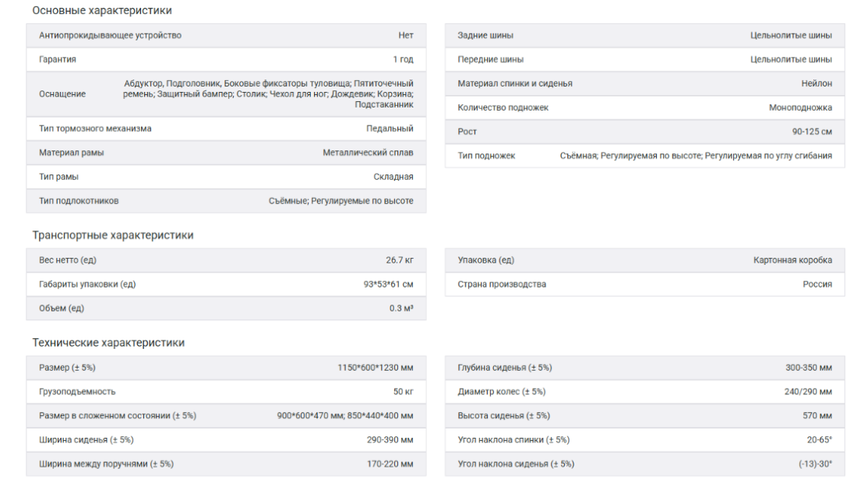This screenshot has height=497, width=868.
Task: Click the 'Вес нетто (ед)' label
Action: [68, 260]
